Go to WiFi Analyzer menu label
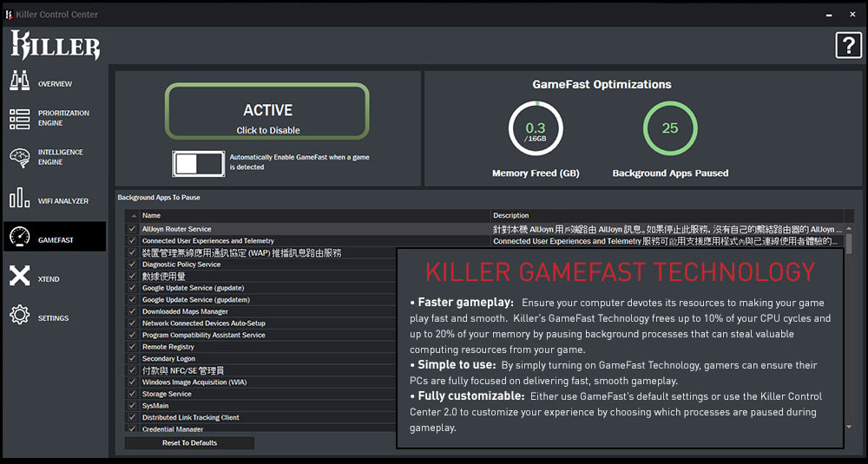 click(x=63, y=201)
